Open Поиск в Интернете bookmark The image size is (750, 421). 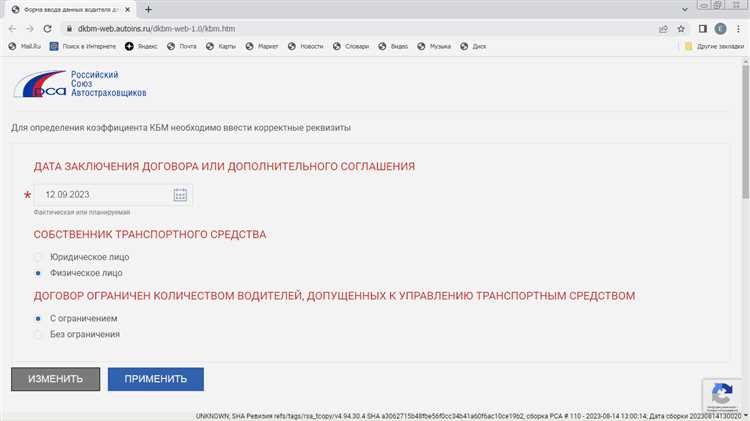pos(83,46)
